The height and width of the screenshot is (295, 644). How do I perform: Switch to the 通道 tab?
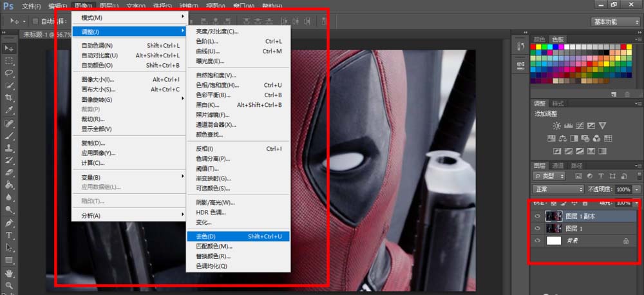(x=558, y=166)
